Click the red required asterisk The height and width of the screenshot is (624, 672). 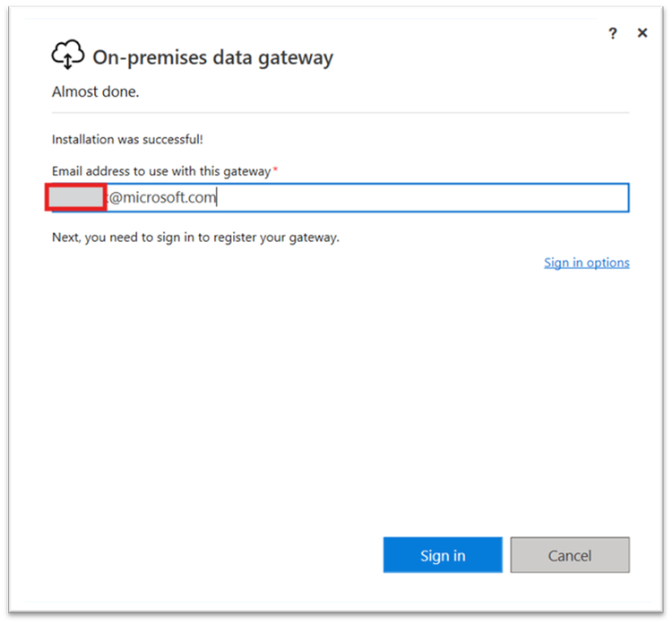[x=276, y=169]
